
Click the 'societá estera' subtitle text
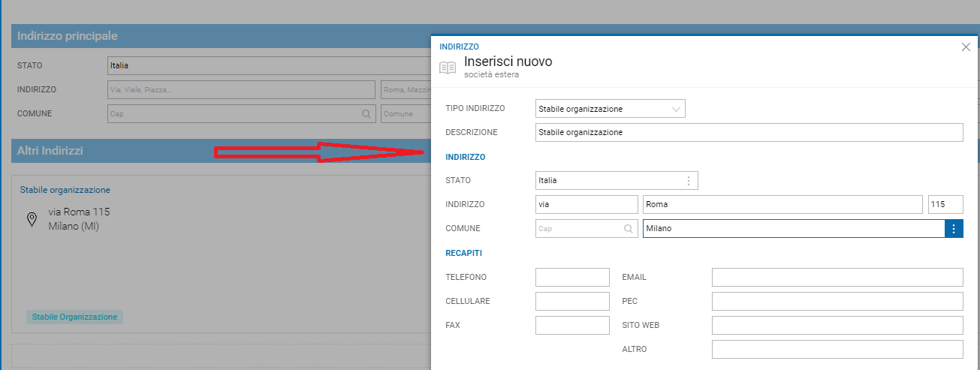(x=491, y=75)
